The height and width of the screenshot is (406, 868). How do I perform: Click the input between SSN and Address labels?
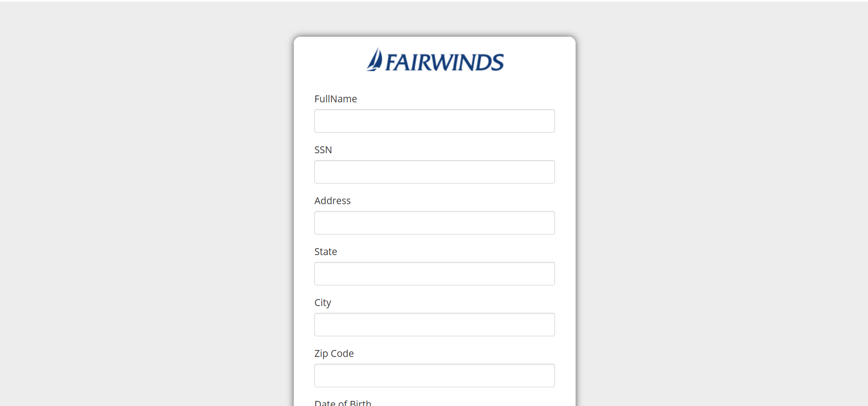pyautogui.click(x=434, y=172)
